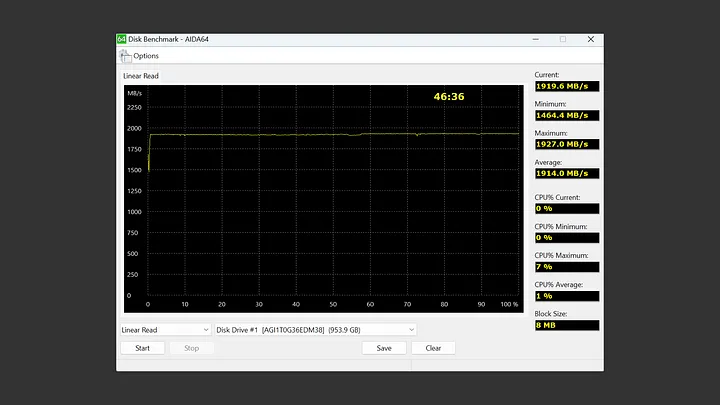This screenshot has width=720, height=405.
Task: Close the Disk Benchmark window
Action: click(590, 39)
